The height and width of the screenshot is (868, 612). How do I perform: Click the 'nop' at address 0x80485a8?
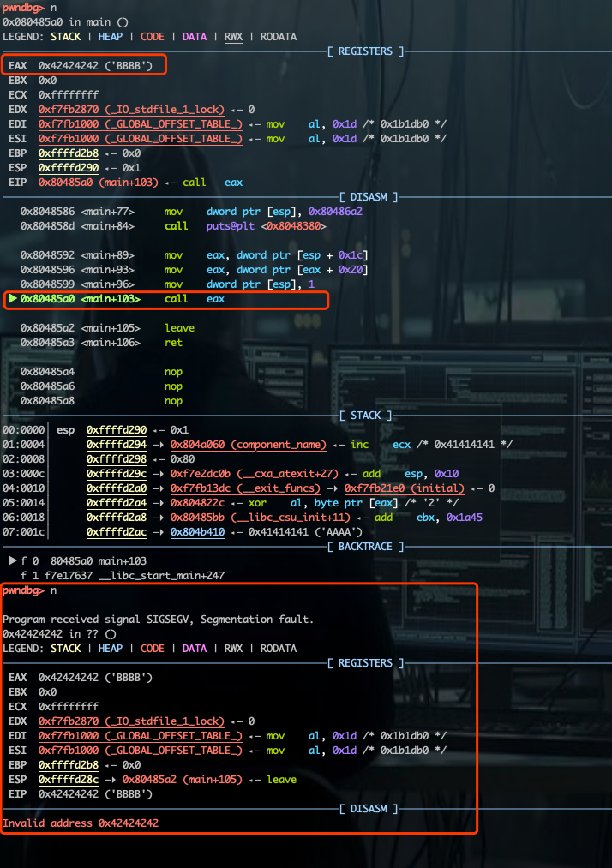tap(173, 401)
